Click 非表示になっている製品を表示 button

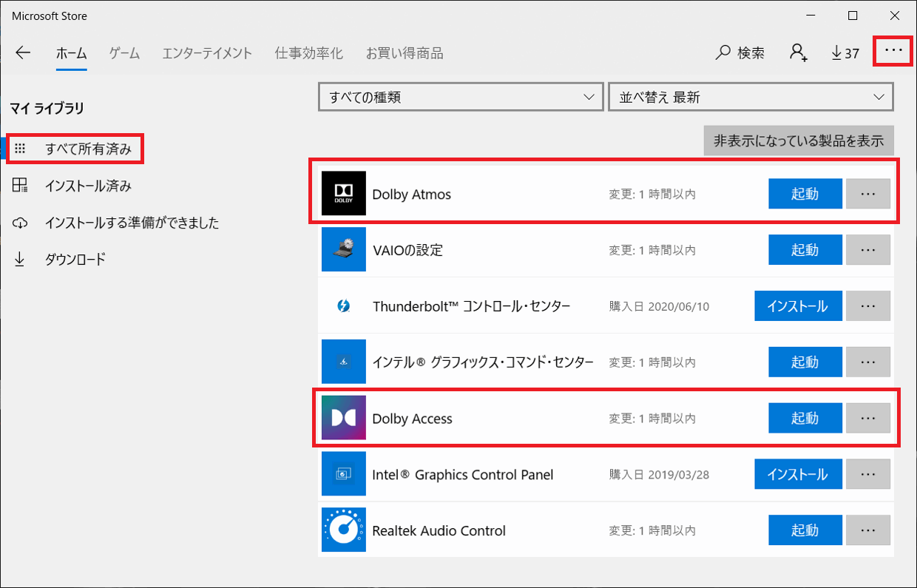[x=799, y=141]
